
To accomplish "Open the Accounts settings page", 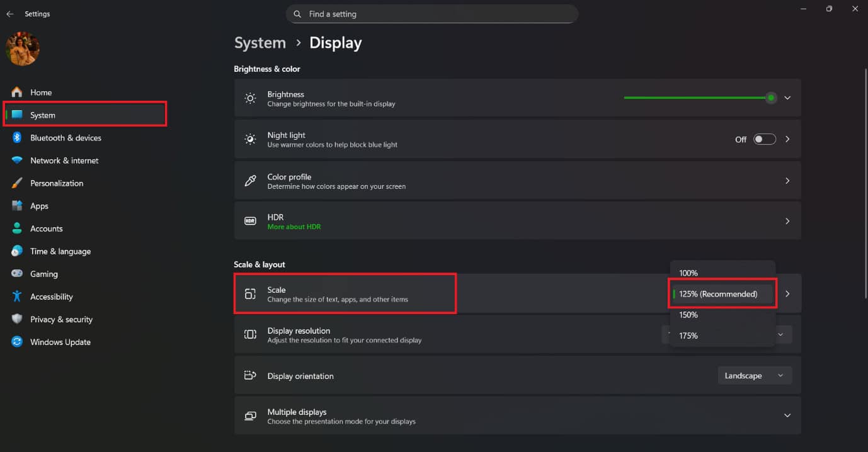I will click(47, 229).
